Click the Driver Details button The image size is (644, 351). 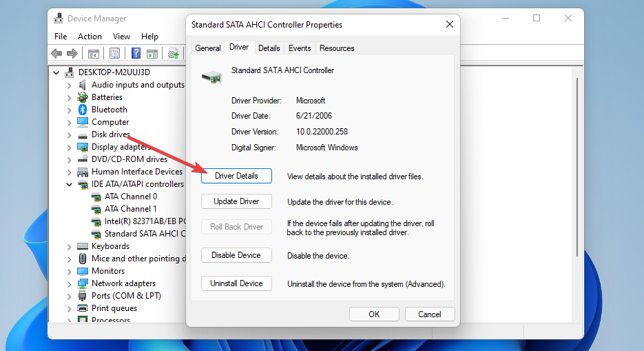(236, 176)
